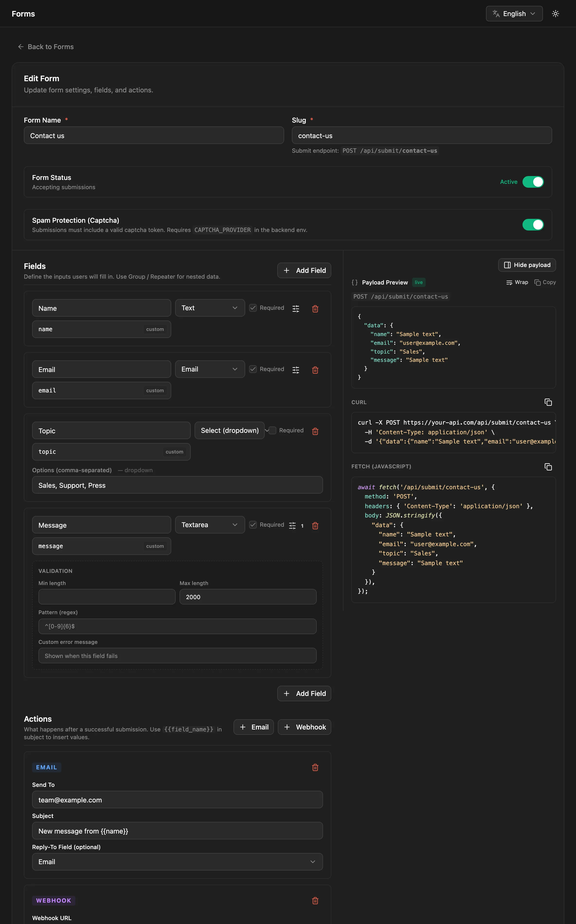576x924 pixels.
Task: Click the Send To email input
Action: click(x=177, y=800)
